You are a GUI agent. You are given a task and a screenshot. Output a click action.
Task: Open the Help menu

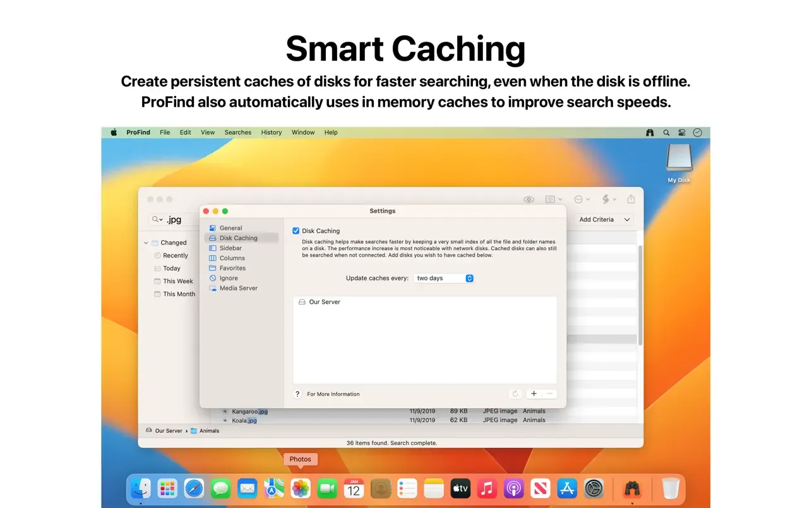coord(331,133)
